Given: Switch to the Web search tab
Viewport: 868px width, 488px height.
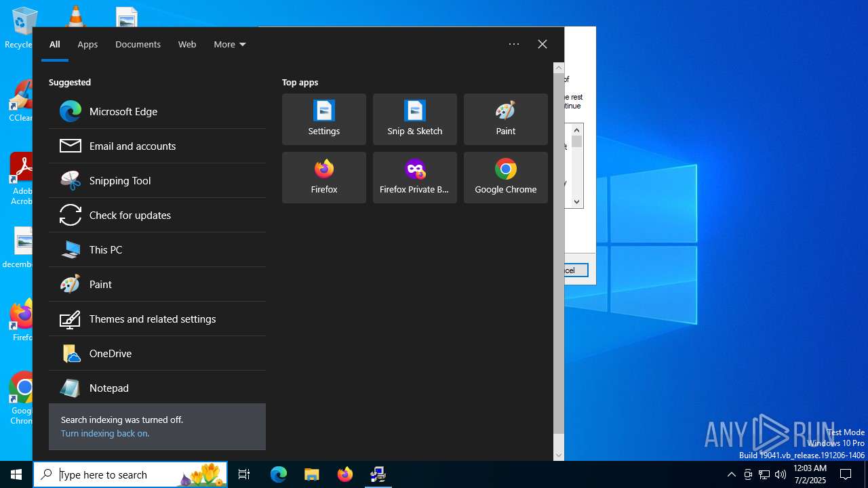Looking at the screenshot, I should click(187, 45).
